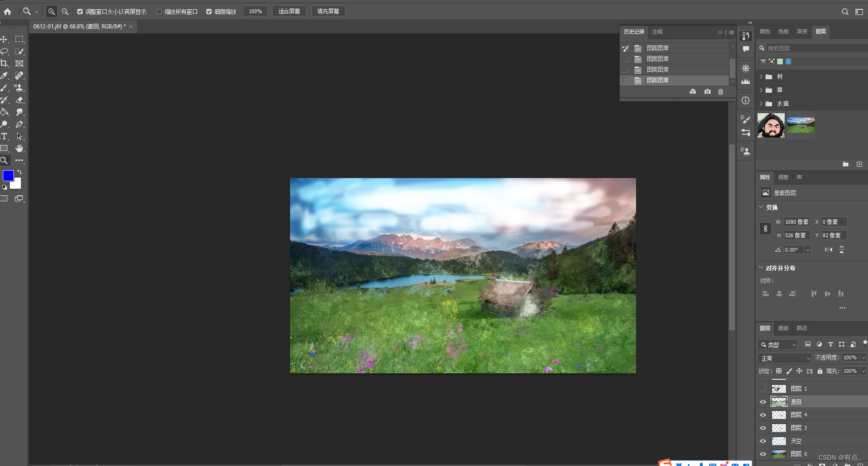
Task: Select the Eraser tool
Action: coord(19,100)
